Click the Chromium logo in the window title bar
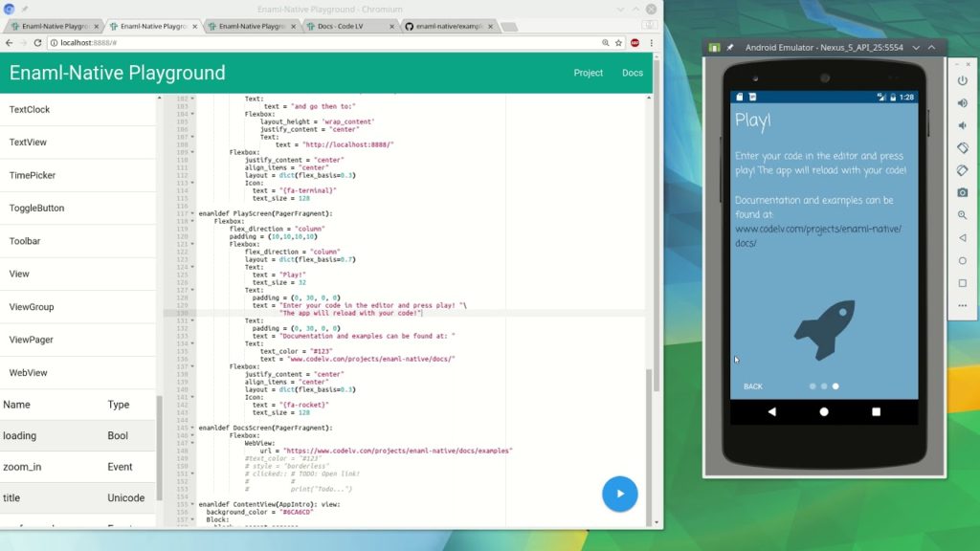 pos(9,10)
